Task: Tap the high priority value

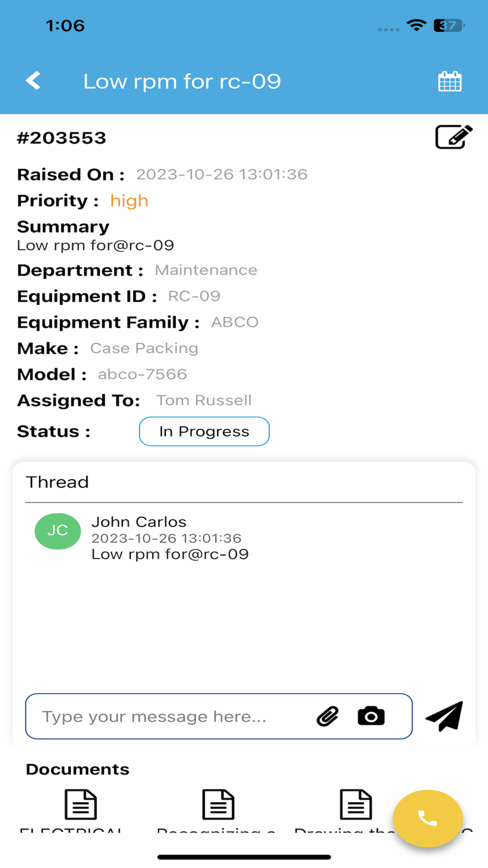Action: pos(129,201)
